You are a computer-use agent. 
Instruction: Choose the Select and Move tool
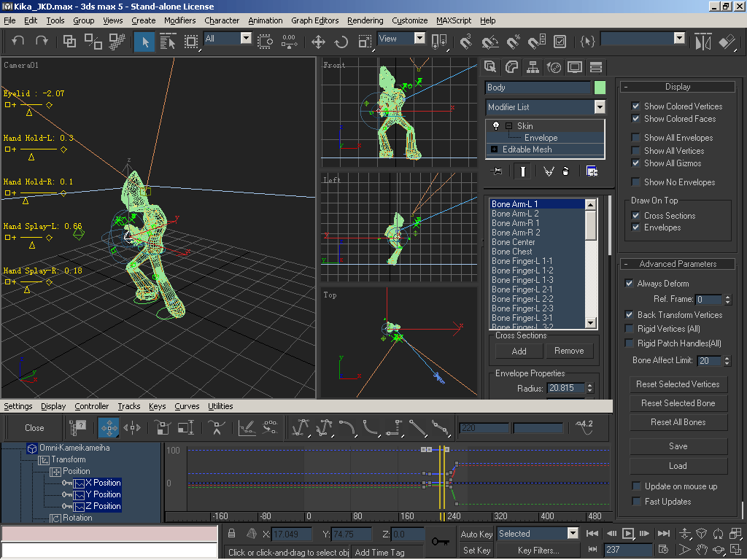coord(318,42)
